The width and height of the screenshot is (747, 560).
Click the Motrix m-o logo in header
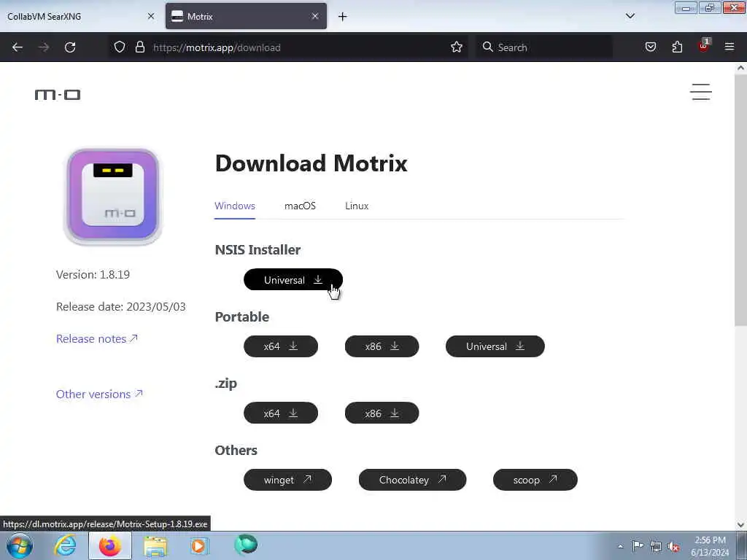coord(58,95)
